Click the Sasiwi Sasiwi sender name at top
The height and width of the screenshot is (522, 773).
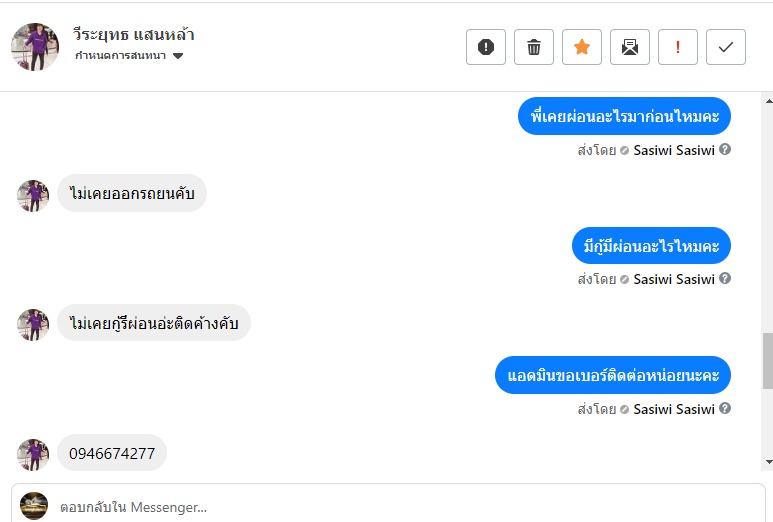click(x=674, y=150)
